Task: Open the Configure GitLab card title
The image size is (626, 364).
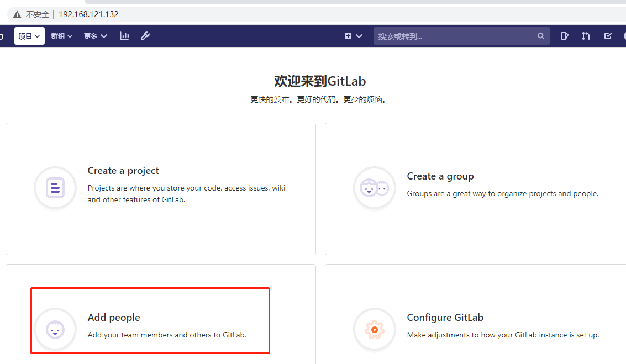Action: pyautogui.click(x=445, y=318)
